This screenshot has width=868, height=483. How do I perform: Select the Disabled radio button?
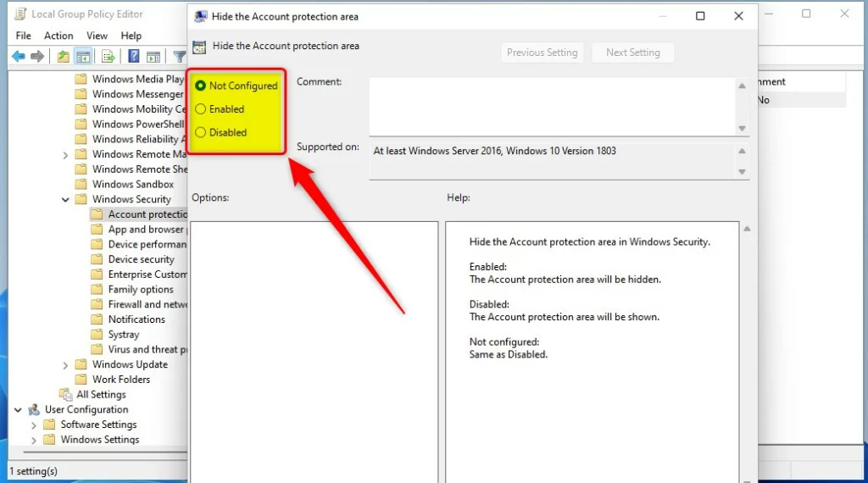(200, 132)
